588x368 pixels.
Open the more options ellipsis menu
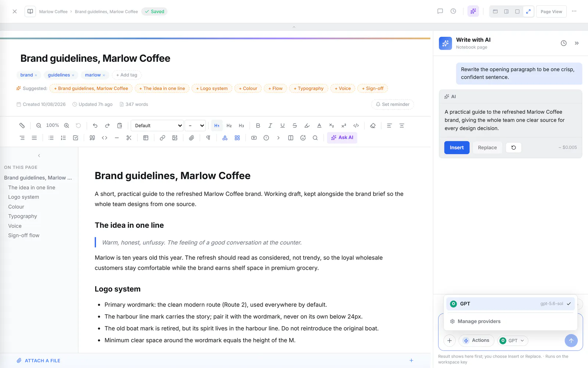pos(574,11)
